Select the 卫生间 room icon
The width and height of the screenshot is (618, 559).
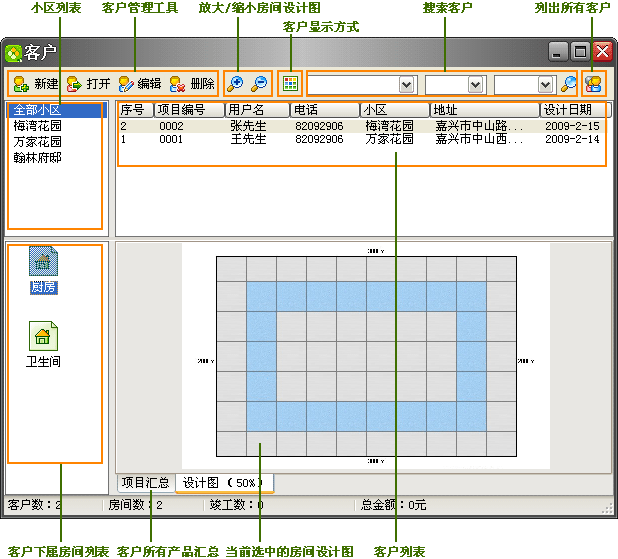(43, 343)
